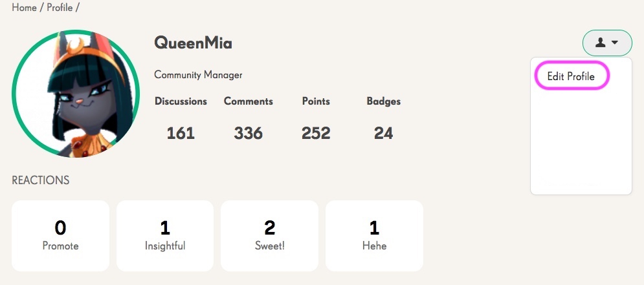Open the Badges count of 24

point(384,133)
